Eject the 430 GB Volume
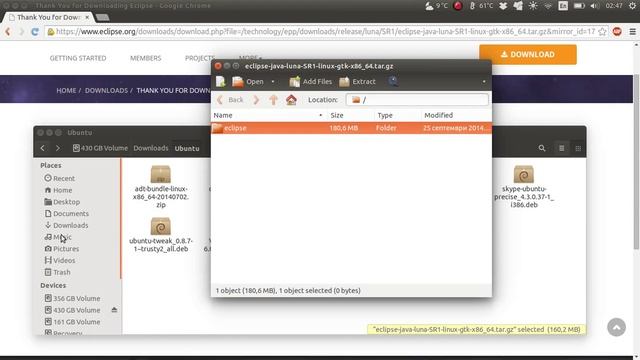Viewport: 640px width, 360px height. (x=114, y=310)
